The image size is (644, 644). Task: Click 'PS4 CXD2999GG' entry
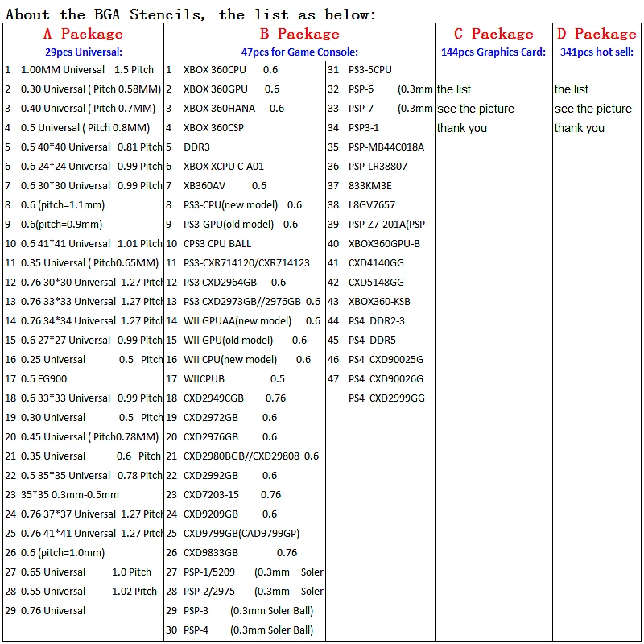[x=386, y=398]
